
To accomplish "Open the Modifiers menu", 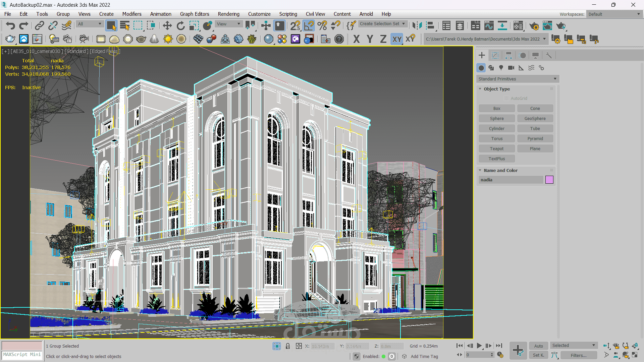I will pyautogui.click(x=131, y=14).
